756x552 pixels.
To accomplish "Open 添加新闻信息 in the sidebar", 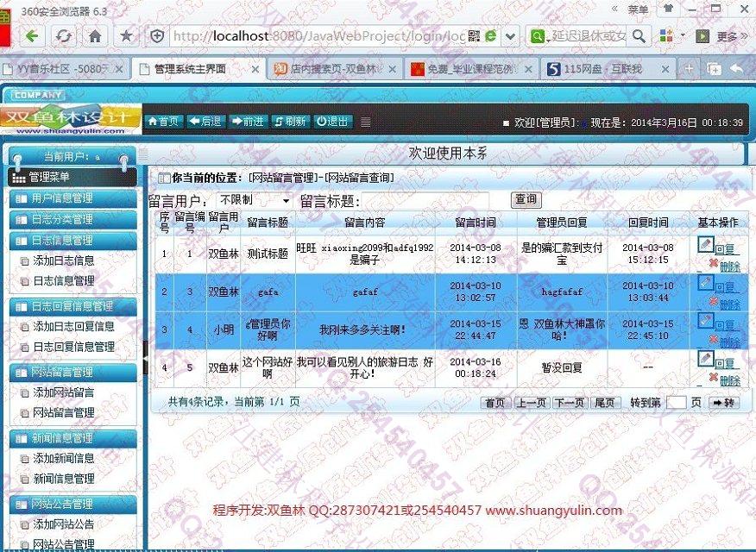I will [63, 459].
